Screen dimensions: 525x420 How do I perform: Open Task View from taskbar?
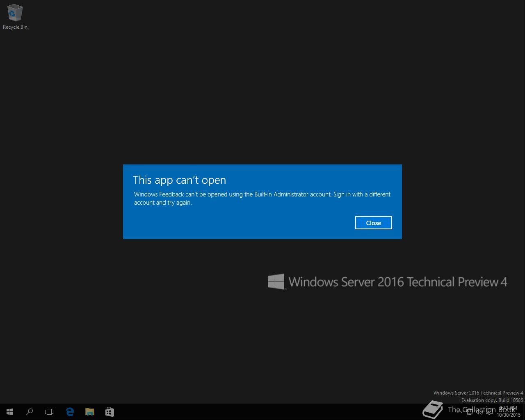pos(49,412)
